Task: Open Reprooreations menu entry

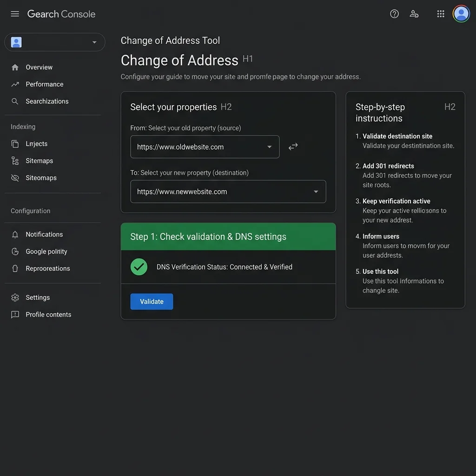Action: [48, 268]
